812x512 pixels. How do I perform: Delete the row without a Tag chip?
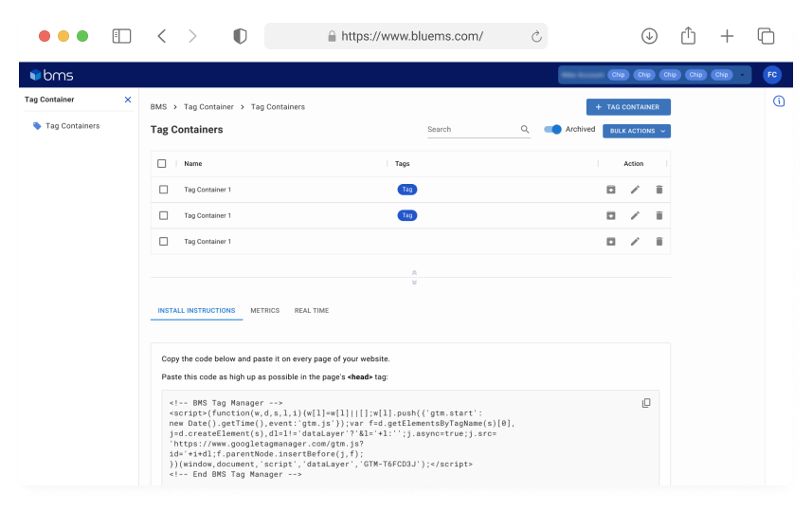click(659, 242)
